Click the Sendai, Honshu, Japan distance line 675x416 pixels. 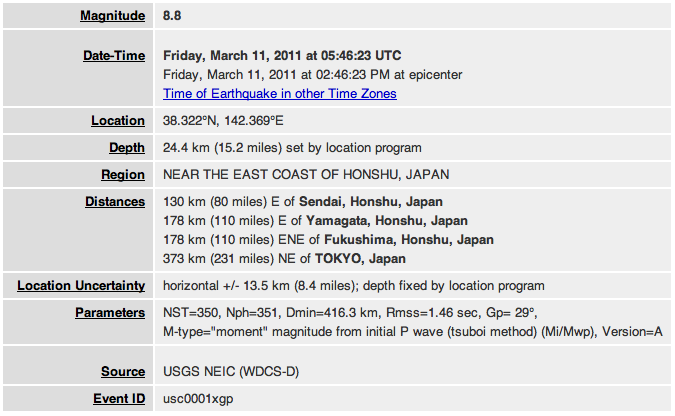(303, 202)
